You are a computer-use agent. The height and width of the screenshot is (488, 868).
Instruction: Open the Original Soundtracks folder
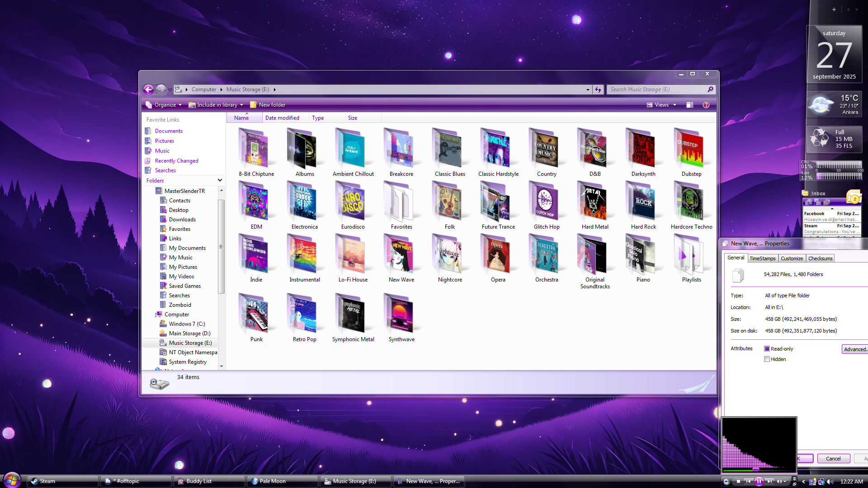[x=595, y=261]
